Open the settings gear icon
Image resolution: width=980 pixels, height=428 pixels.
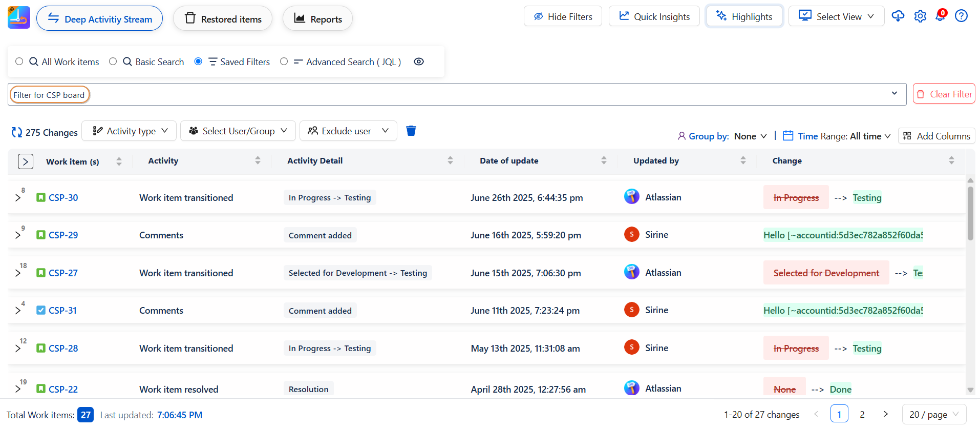click(x=920, y=16)
